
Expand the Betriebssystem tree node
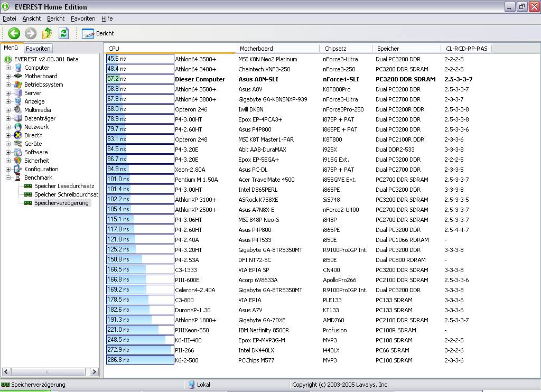[x=8, y=85]
